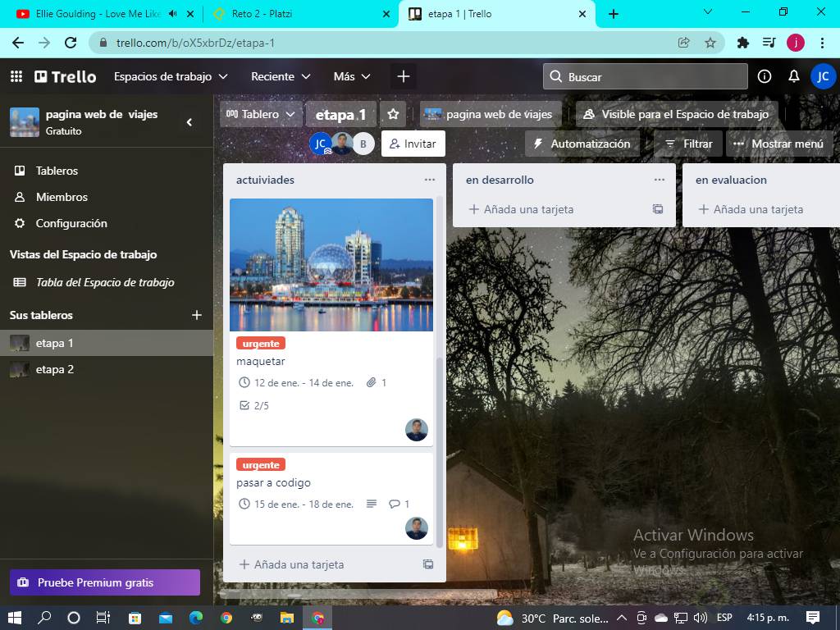Select the etapa 1 board in sidebar
The height and width of the screenshot is (630, 840).
(x=107, y=343)
